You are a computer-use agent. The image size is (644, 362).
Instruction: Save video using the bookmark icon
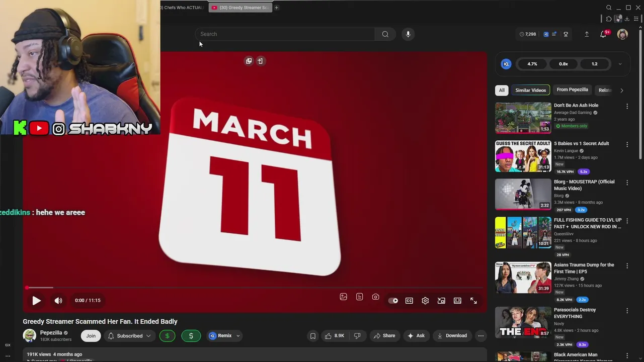[x=312, y=336]
